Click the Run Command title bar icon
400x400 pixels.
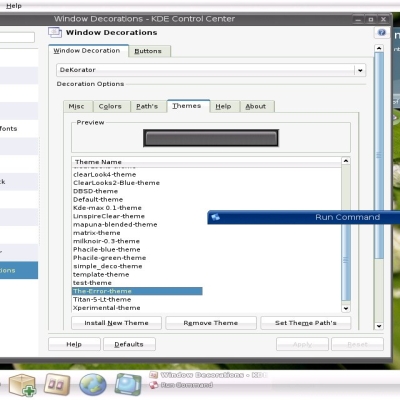coord(215,217)
